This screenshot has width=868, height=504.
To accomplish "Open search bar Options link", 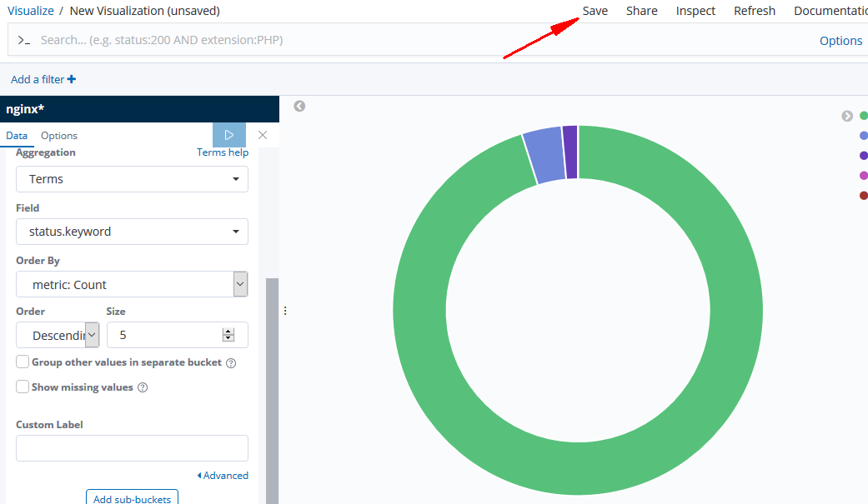I will click(x=840, y=41).
